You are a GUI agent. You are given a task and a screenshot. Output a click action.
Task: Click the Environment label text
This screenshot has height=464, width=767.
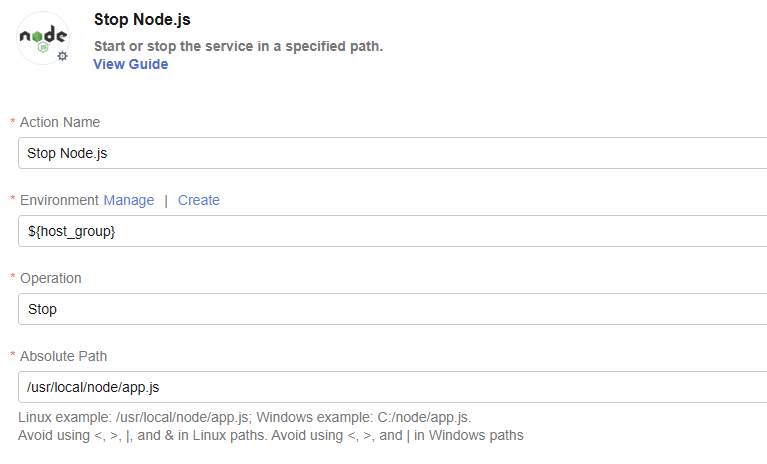pyautogui.click(x=59, y=200)
